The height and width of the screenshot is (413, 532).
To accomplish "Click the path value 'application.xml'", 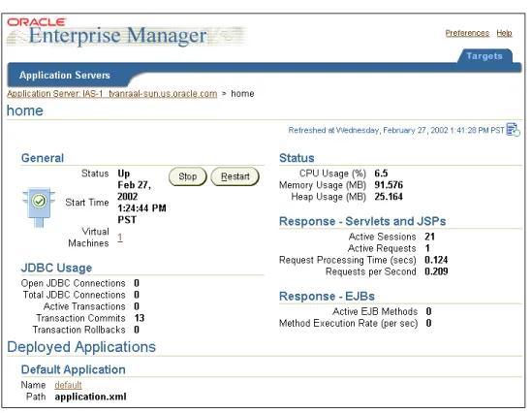I will [x=90, y=397].
